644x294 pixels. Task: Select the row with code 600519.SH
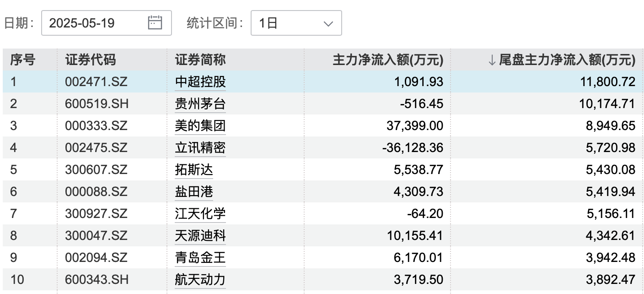coord(97,104)
